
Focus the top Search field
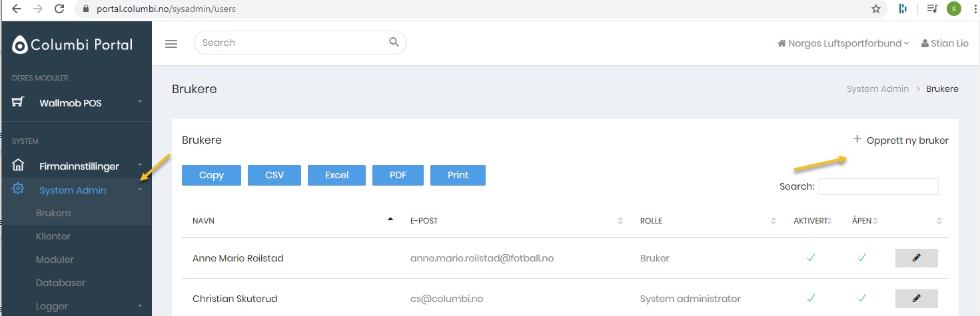[x=300, y=43]
